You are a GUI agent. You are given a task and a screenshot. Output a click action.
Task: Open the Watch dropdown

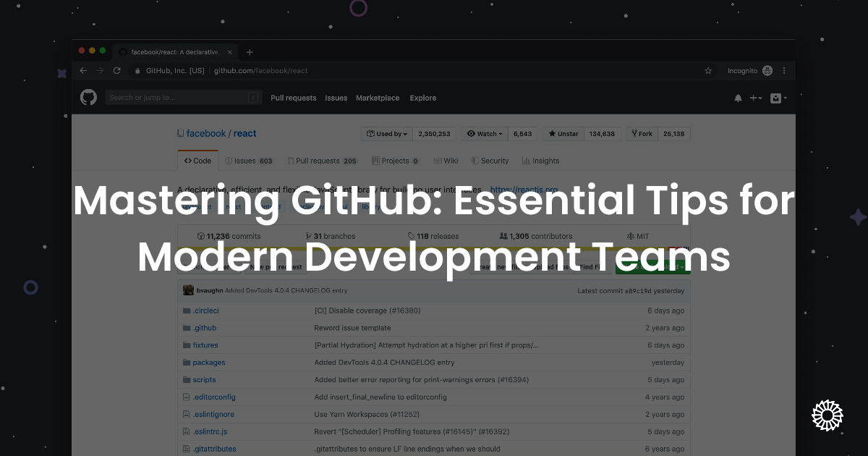pyautogui.click(x=484, y=133)
